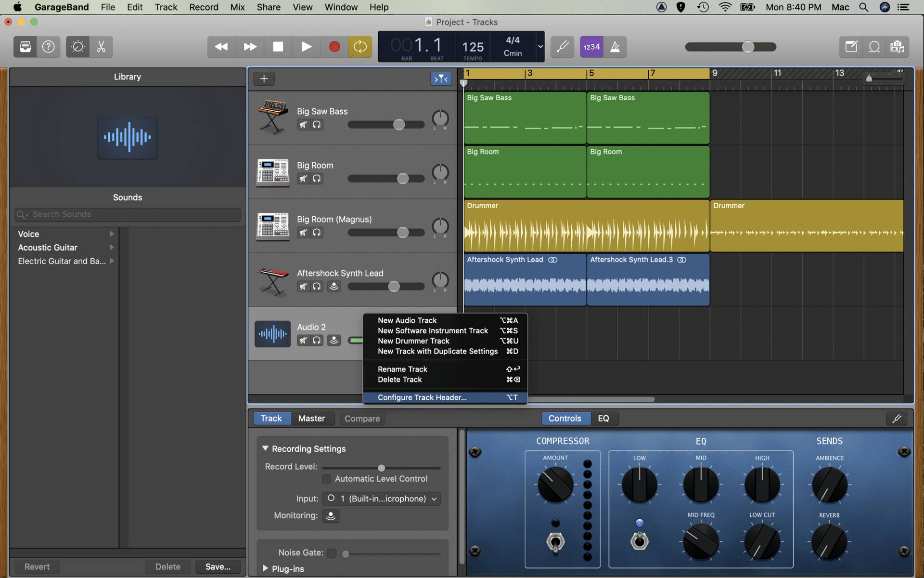Click the Revert button
This screenshot has width=924, height=578.
[37, 566]
